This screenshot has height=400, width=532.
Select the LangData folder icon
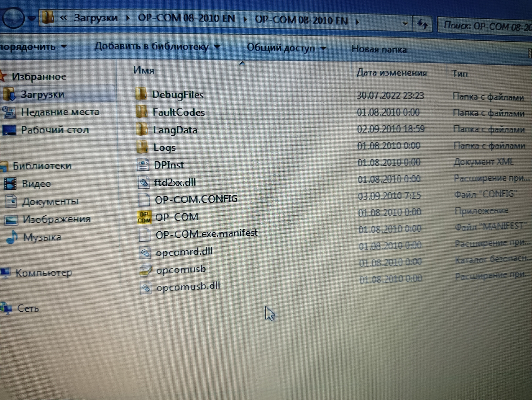tap(142, 130)
